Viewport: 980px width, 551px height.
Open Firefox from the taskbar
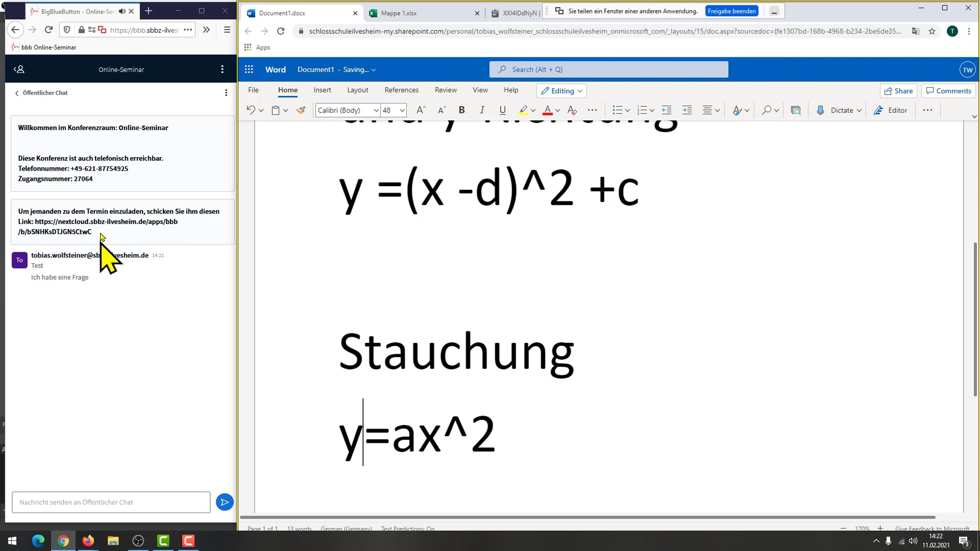88,541
